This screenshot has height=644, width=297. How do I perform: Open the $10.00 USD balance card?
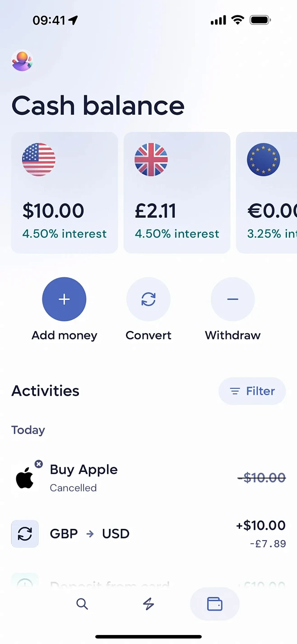65,192
